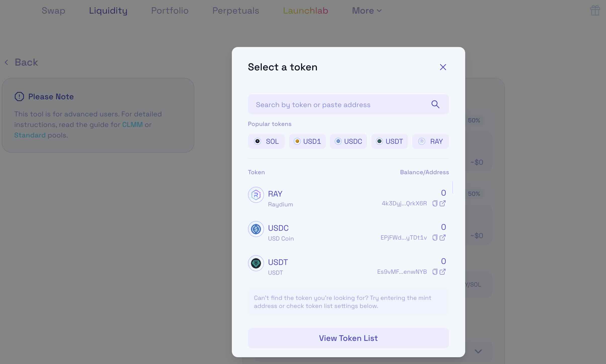Switch to the Perpetuals tab

[235, 11]
